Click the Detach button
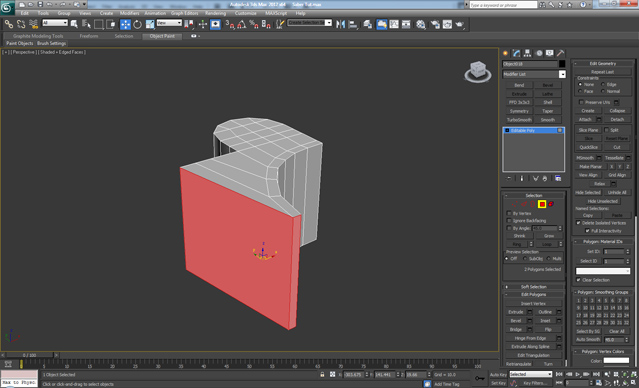This screenshot has width=639, height=388. (617, 119)
